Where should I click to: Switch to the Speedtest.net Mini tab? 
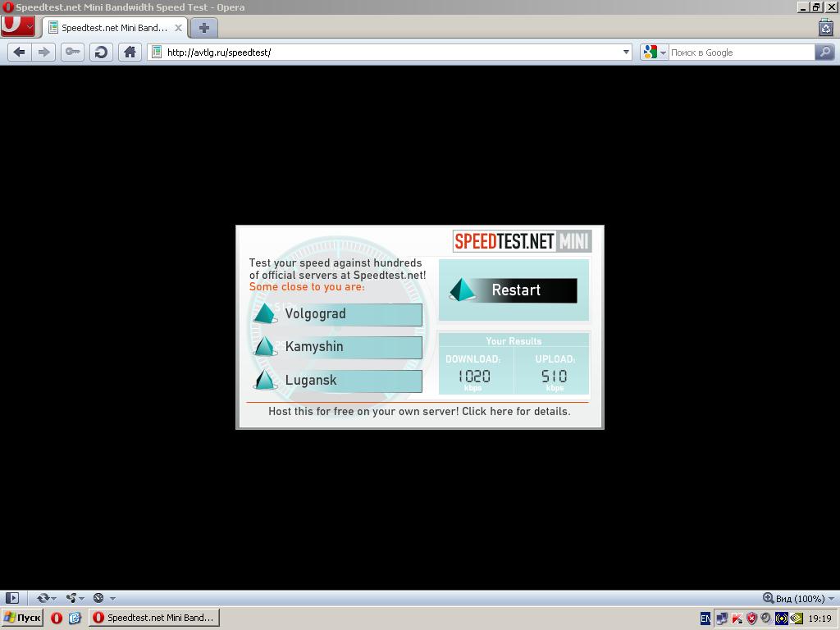click(115, 27)
